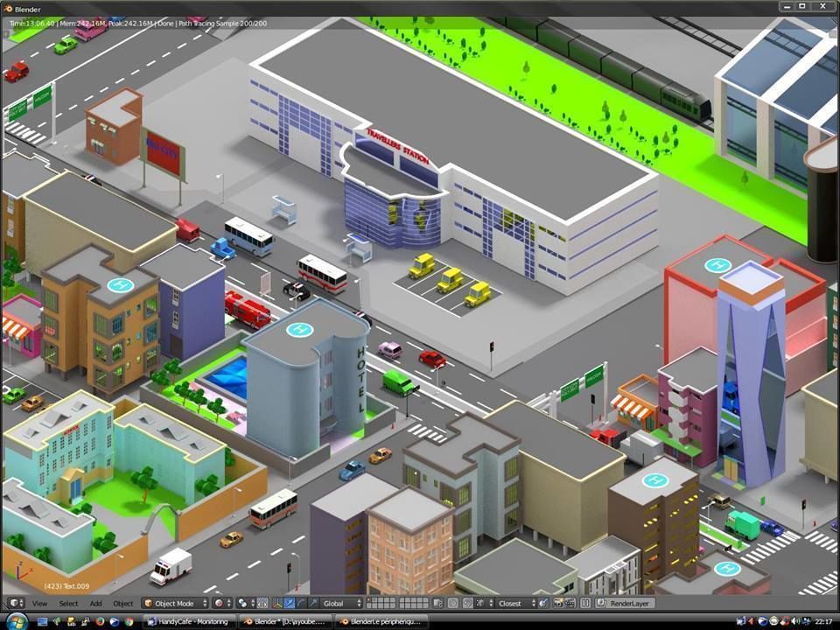The height and width of the screenshot is (630, 840).
Task: Launch Thunderbird from quick launch
Action: tap(115, 622)
